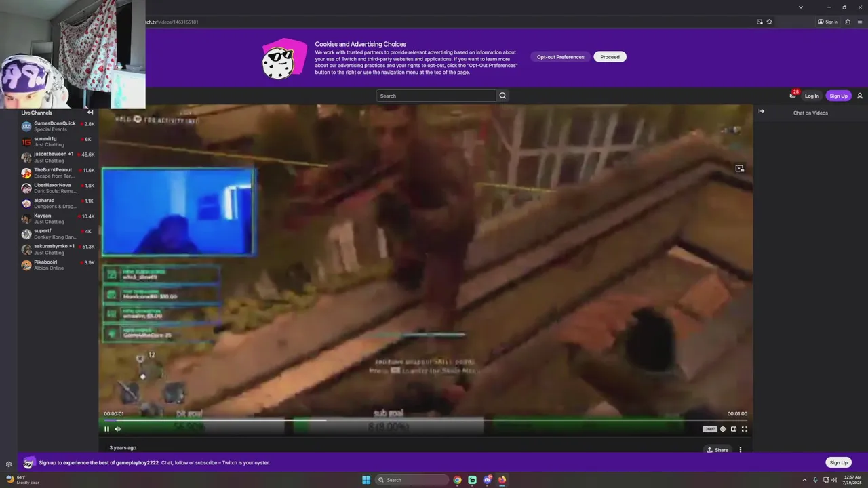Viewport: 868px width, 488px height.
Task: Click the twitch.tv URL in address bar
Action: [x=172, y=22]
